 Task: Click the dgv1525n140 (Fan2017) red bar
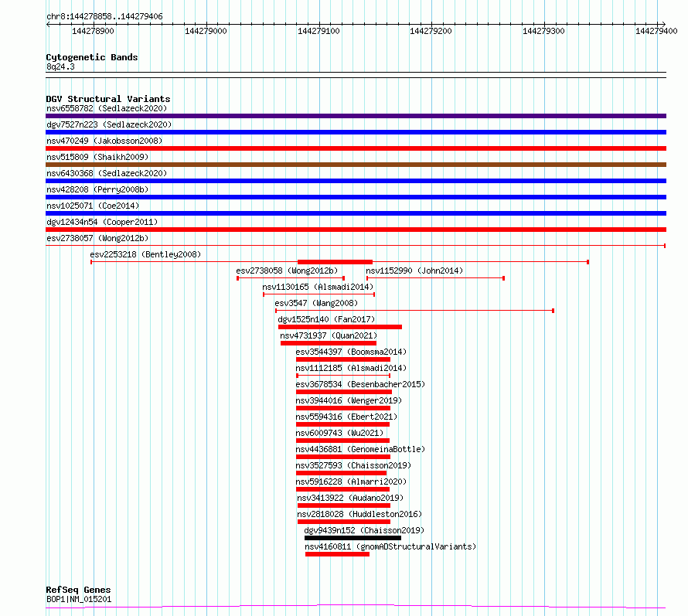point(340,327)
